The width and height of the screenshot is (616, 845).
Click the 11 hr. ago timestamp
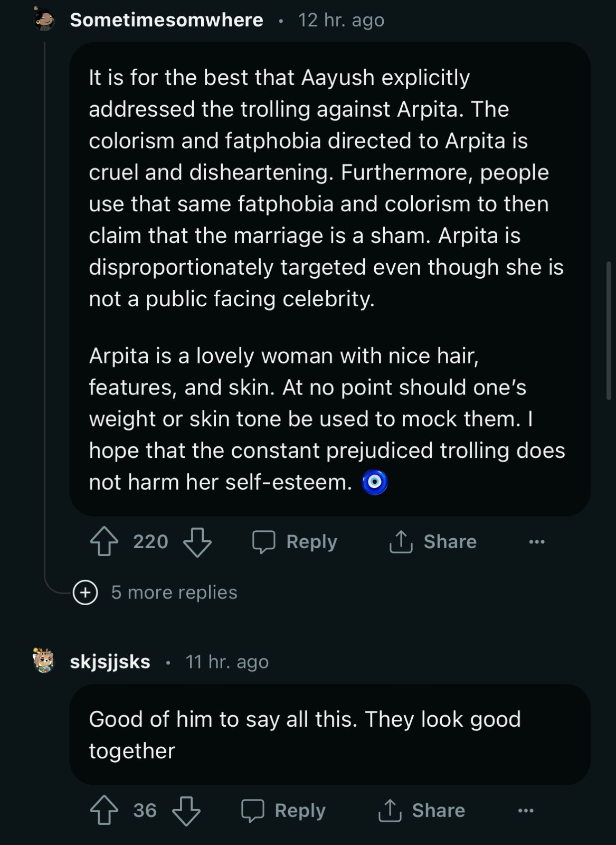click(227, 661)
